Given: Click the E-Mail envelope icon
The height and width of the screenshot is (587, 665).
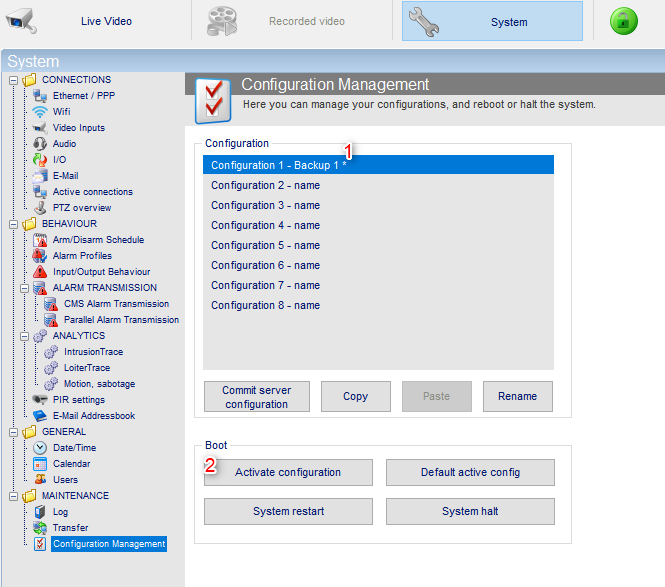Looking at the screenshot, I should tap(40, 176).
